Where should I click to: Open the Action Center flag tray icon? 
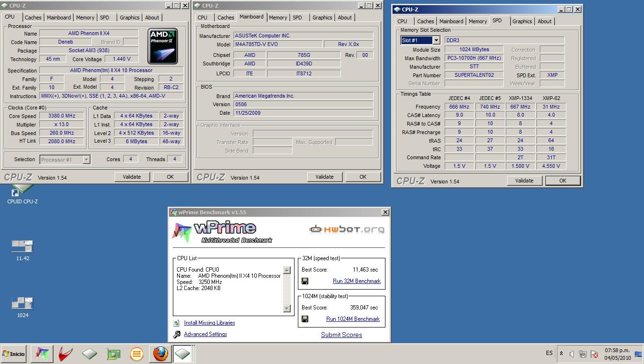pyautogui.click(x=594, y=354)
